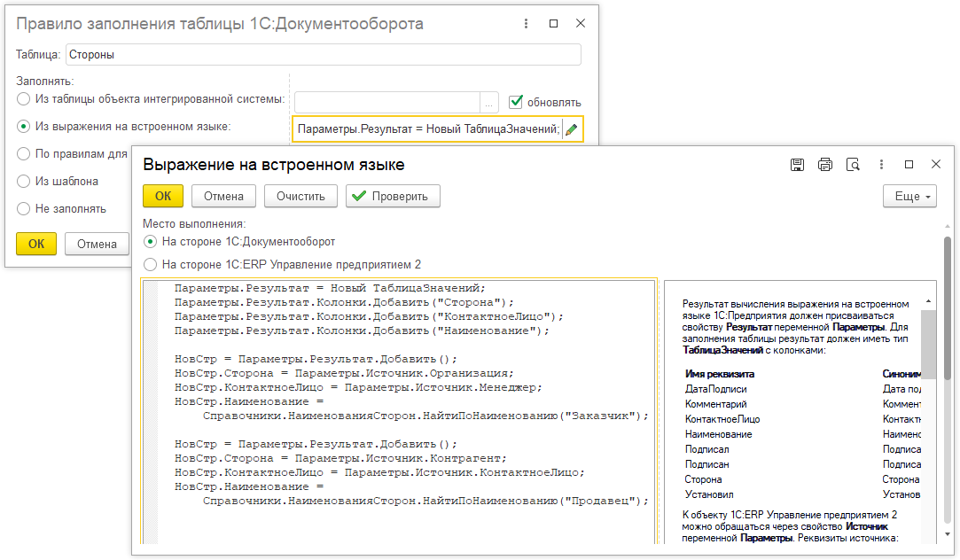Image resolution: width=960 pixels, height=560 pixels.
Task: Click the empty integrated system table field
Action: (x=387, y=103)
